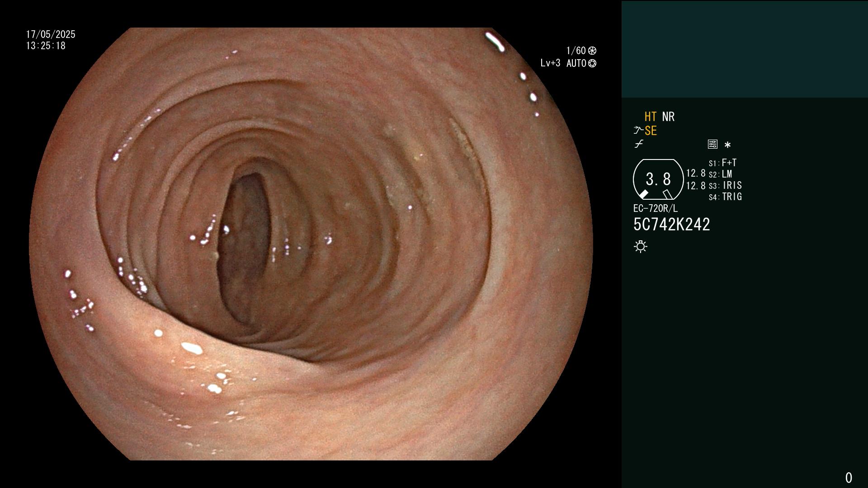Click the iris icon next to AUTO
This screenshot has height=488, width=868.
[592, 63]
